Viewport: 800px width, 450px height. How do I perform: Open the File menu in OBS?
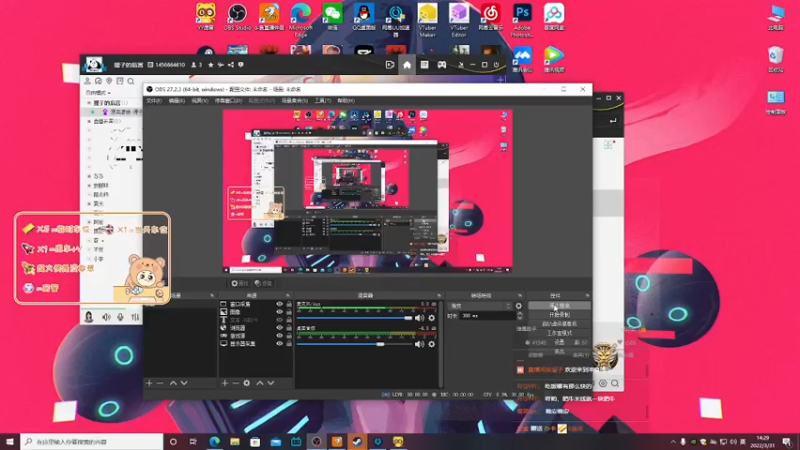pos(154,101)
